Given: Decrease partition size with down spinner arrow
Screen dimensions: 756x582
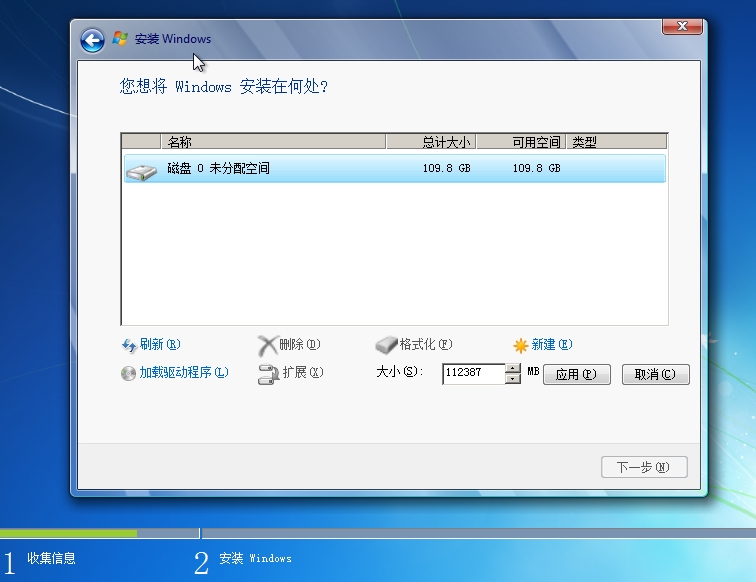Looking at the screenshot, I should click(x=513, y=379).
